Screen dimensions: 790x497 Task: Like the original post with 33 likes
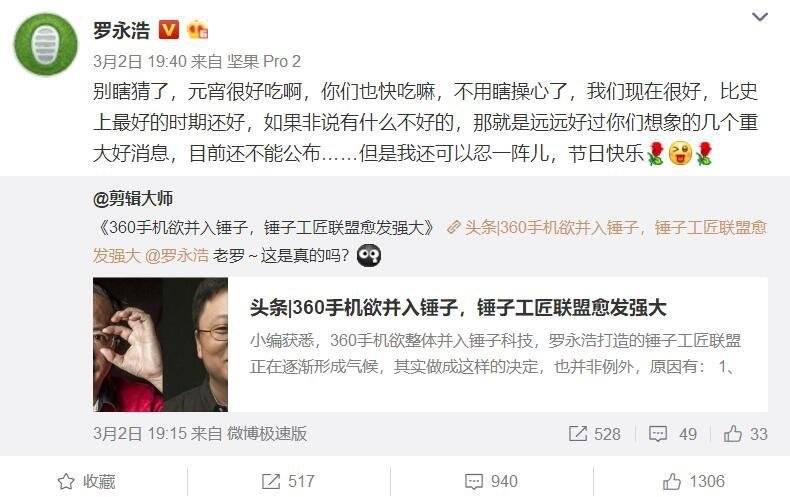coord(745,434)
